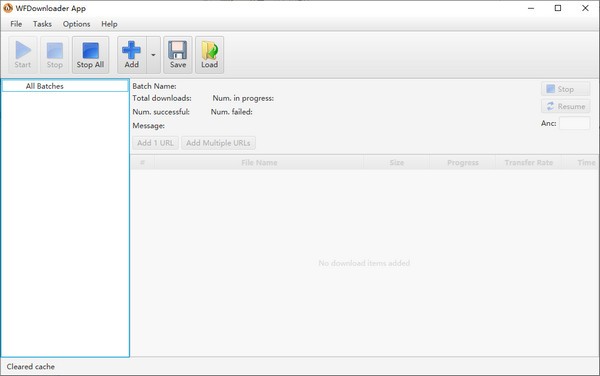
Task: Click the batch panel Stop button
Action: 566,89
